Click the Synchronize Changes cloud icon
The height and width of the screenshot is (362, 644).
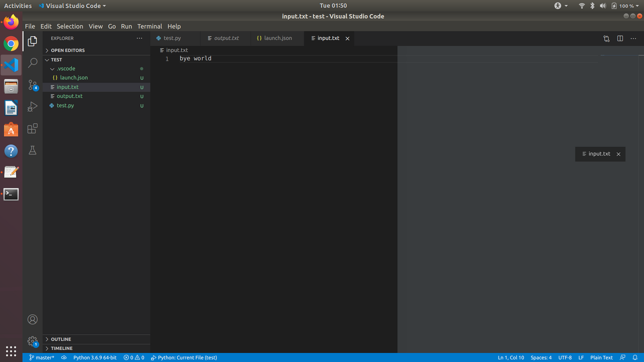tap(64, 357)
